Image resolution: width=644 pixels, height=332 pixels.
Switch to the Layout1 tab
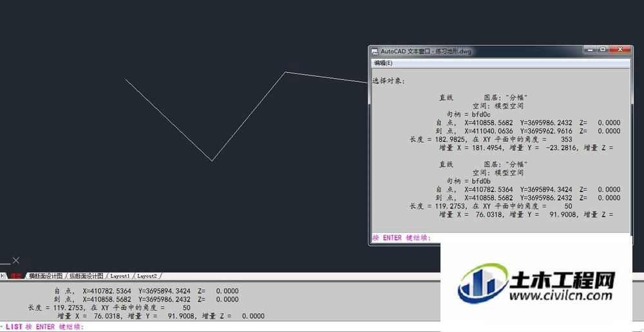coord(120,276)
